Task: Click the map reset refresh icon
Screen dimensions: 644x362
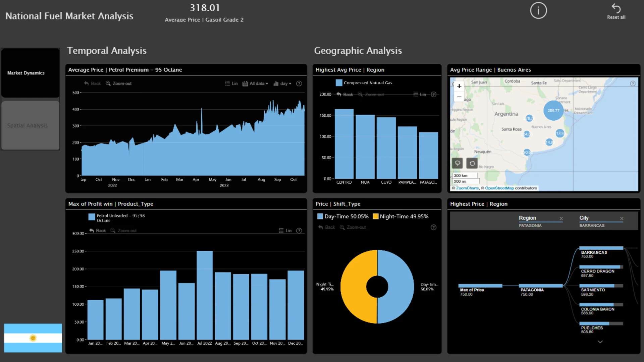Action: click(472, 163)
